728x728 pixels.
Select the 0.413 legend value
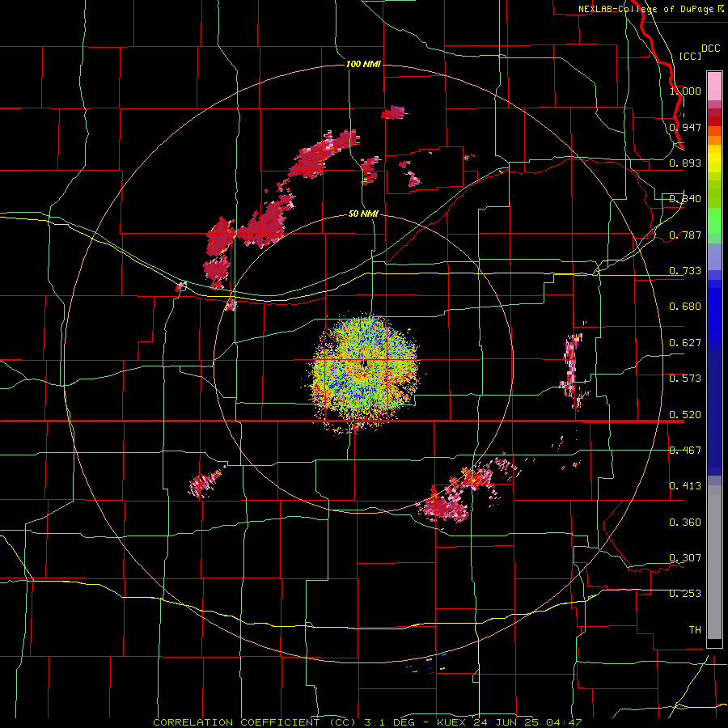point(685,486)
